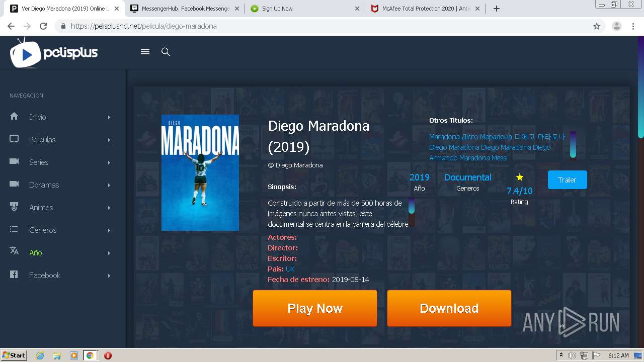Click the Series camera icon
644x362 pixels.
tap(14, 161)
